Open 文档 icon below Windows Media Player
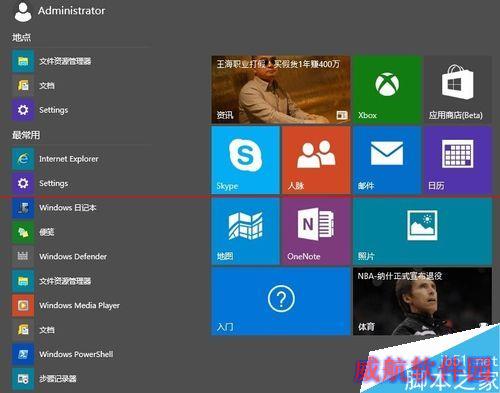The width and height of the screenshot is (500, 393). tap(23, 330)
